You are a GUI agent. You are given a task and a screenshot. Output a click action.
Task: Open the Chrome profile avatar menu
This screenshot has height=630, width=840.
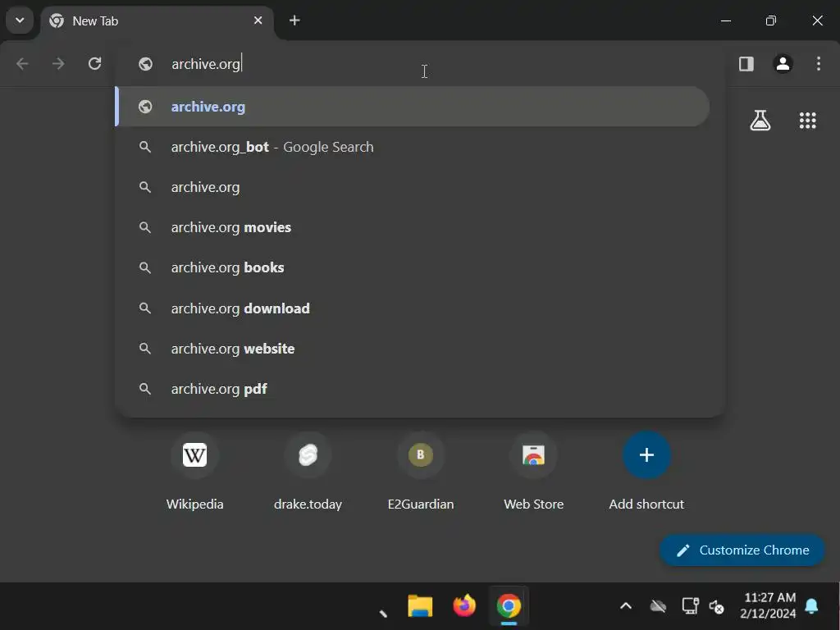783,64
